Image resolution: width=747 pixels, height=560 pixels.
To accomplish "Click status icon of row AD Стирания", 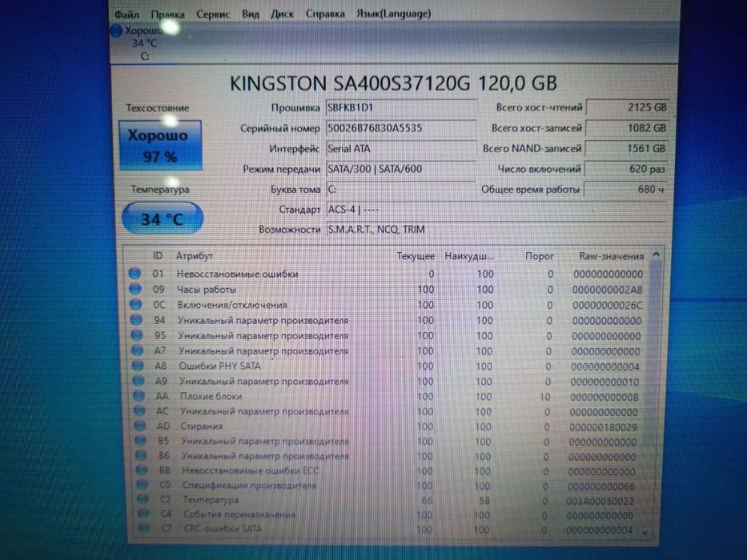I will click(x=139, y=426).
